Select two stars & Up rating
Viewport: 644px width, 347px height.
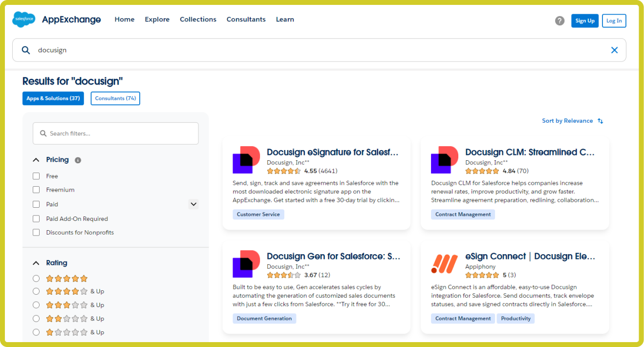pyautogui.click(x=36, y=319)
